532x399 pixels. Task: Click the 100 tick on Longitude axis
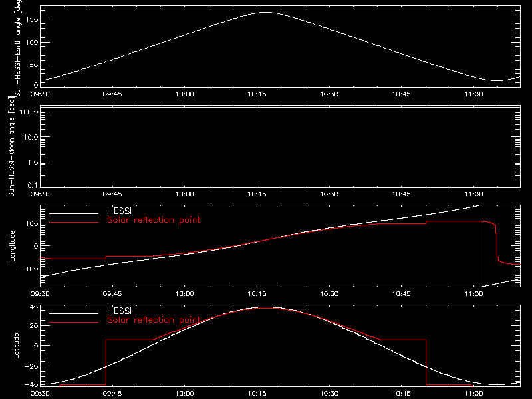(x=32, y=223)
